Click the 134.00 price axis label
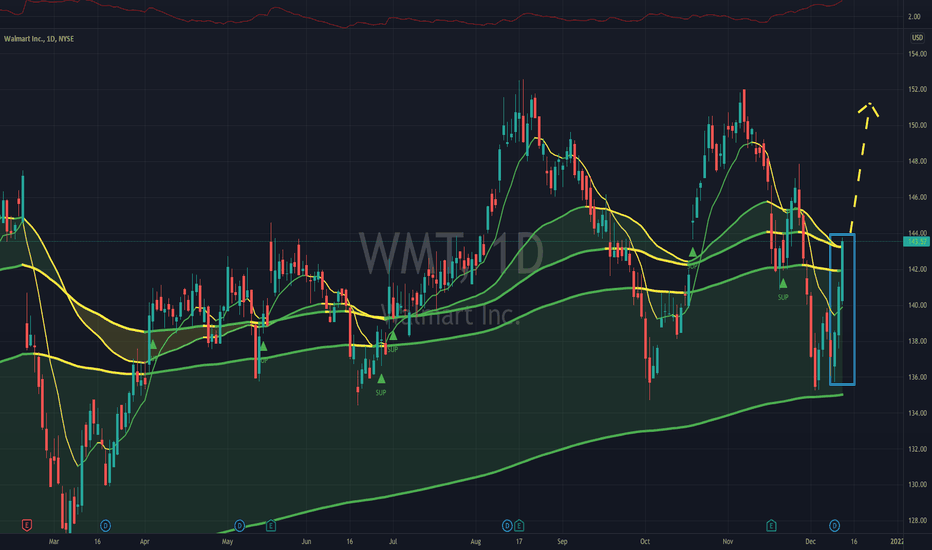The height and width of the screenshot is (550, 932). [917, 413]
